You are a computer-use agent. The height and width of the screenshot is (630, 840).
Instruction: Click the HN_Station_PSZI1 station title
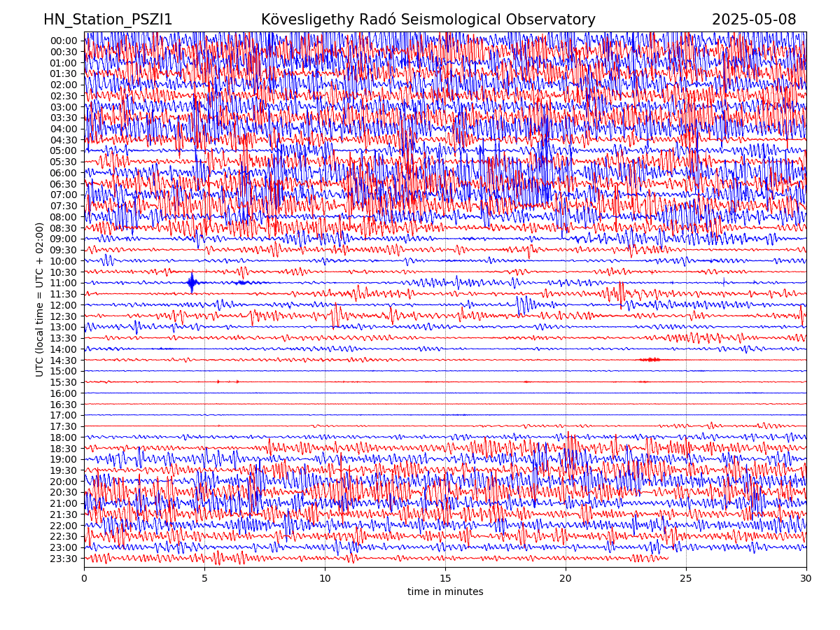coord(108,20)
